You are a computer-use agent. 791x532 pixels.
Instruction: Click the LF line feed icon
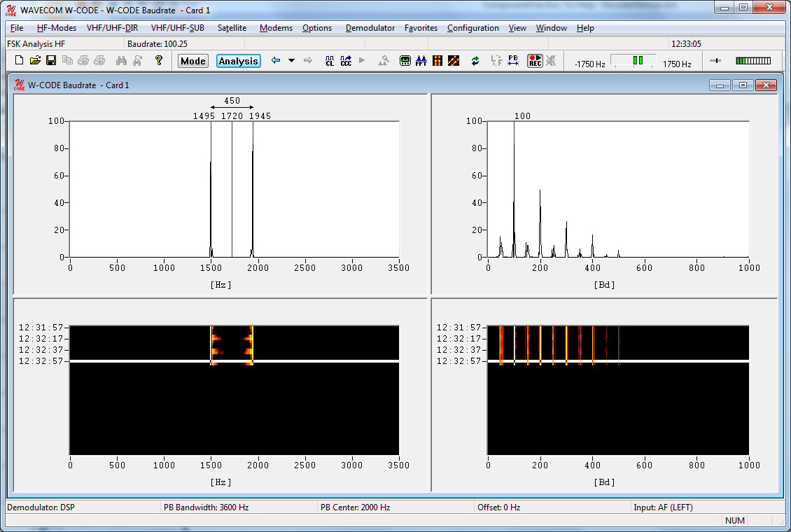pyautogui.click(x=496, y=60)
